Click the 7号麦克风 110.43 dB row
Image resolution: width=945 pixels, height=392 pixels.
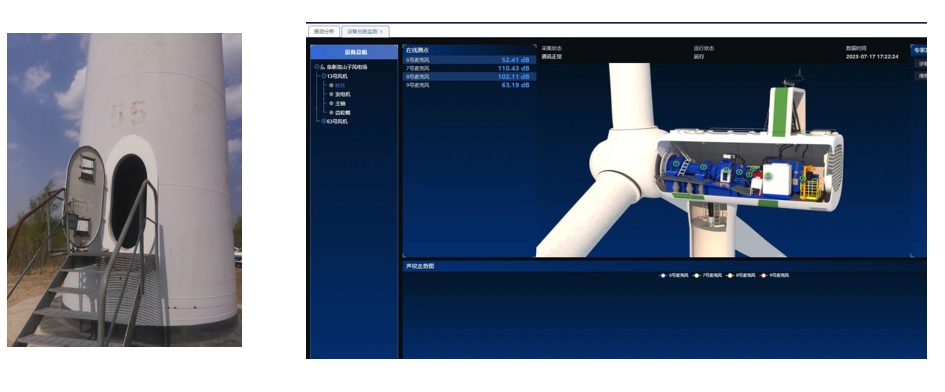(469, 68)
